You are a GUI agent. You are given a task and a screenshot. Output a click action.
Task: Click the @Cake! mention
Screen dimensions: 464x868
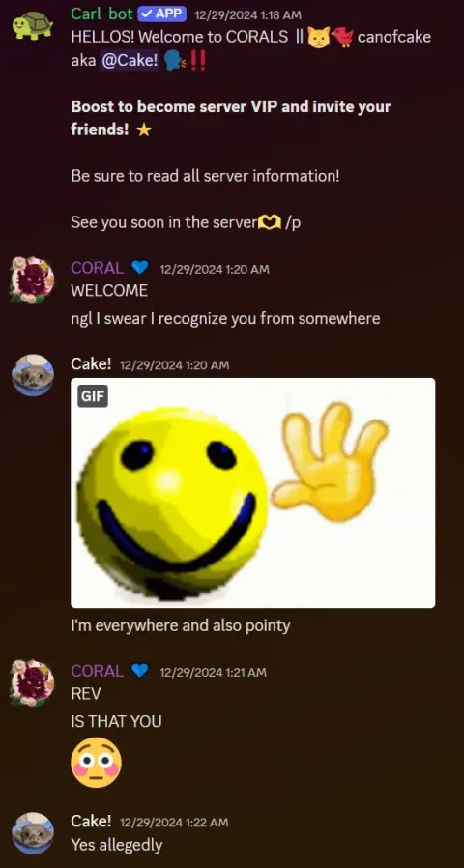[x=130, y=60]
